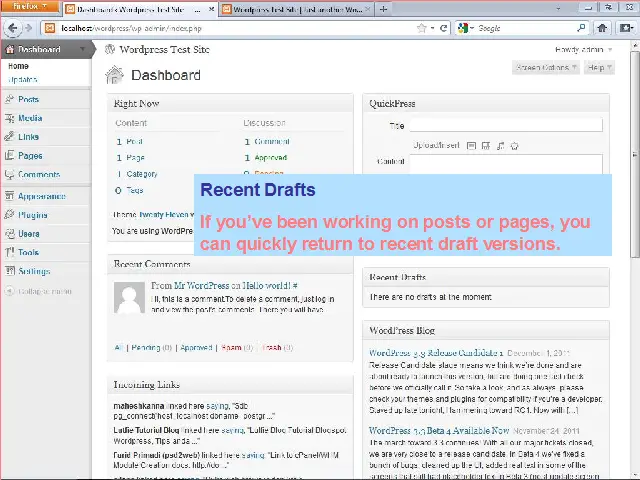
Task: Click the Users icon in sidebar
Action: [x=10, y=234]
